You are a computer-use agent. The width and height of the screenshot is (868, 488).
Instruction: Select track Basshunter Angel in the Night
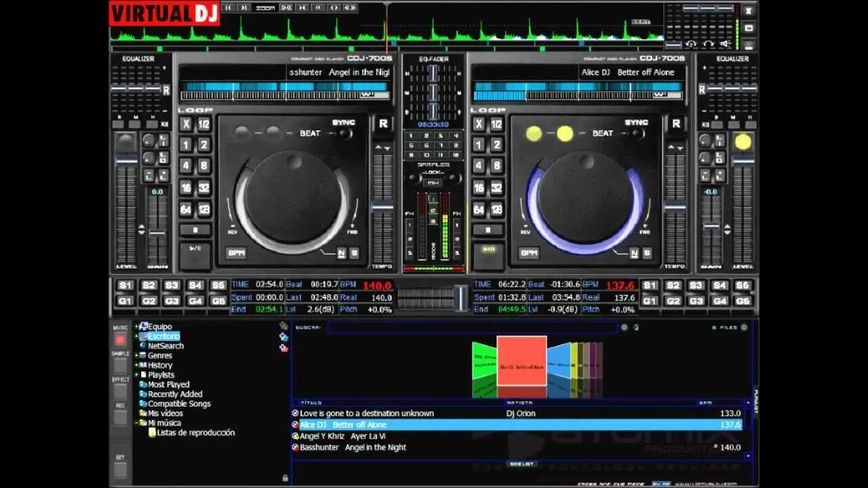click(517, 447)
